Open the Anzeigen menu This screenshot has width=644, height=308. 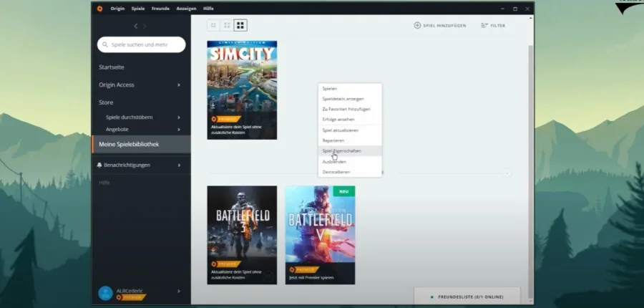[x=186, y=8]
